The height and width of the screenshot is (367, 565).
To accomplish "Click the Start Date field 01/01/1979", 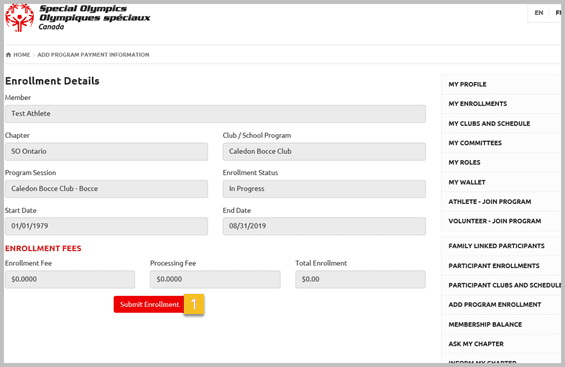I will 106,226.
